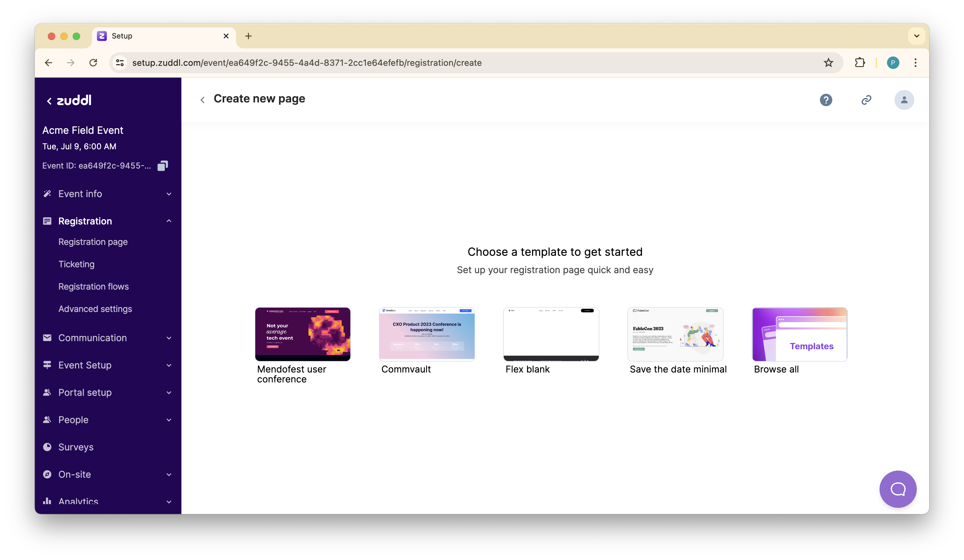
Task: Open the help question mark icon
Action: 826,100
